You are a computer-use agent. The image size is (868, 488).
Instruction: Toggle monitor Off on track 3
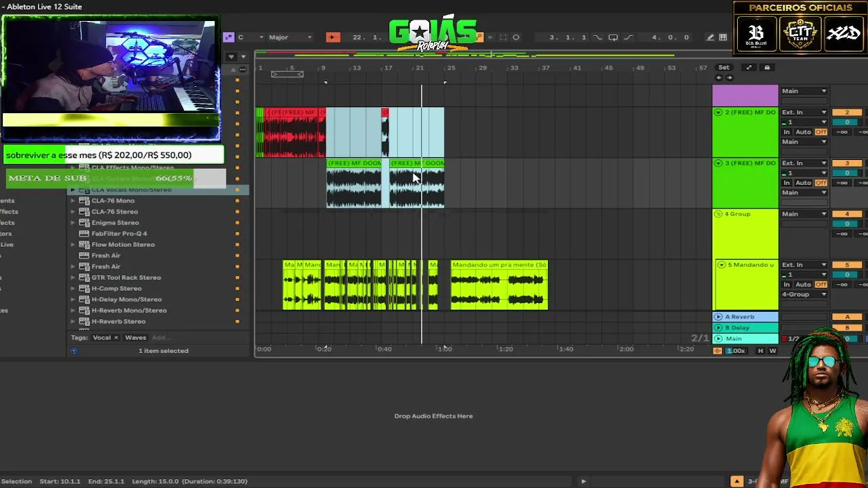pos(821,183)
